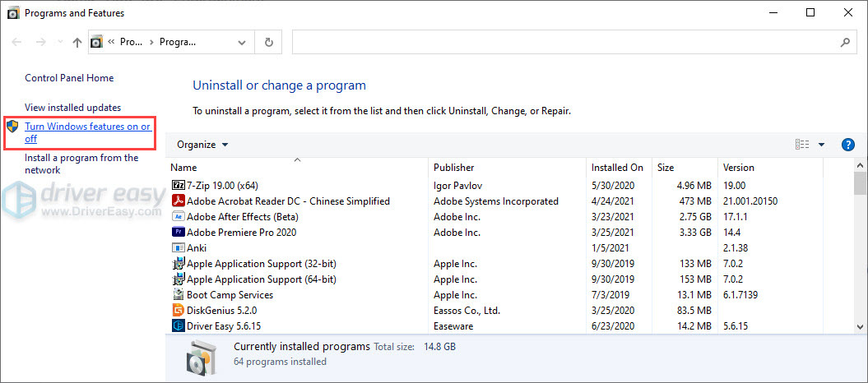Sort by the Name column
Image resolution: width=868 pixels, height=383 pixels.
[x=183, y=168]
